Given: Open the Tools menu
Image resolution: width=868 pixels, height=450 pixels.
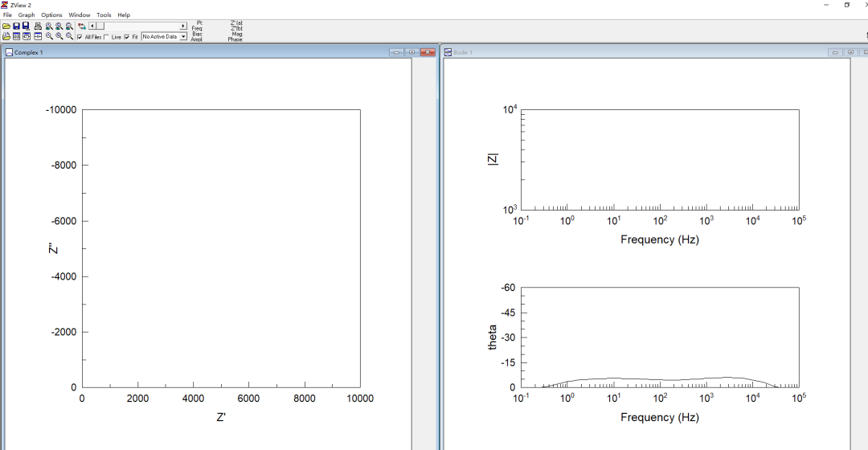Looking at the screenshot, I should (104, 15).
